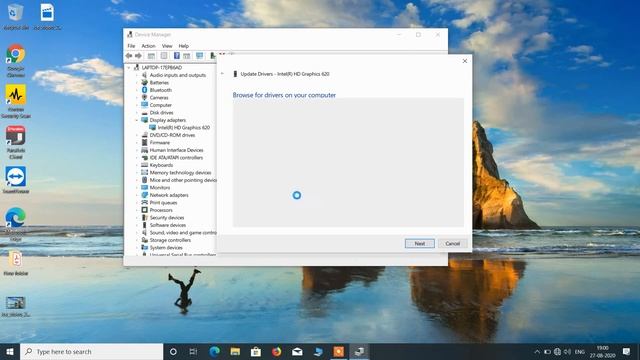Select the Computer row in device tree

coord(156,105)
